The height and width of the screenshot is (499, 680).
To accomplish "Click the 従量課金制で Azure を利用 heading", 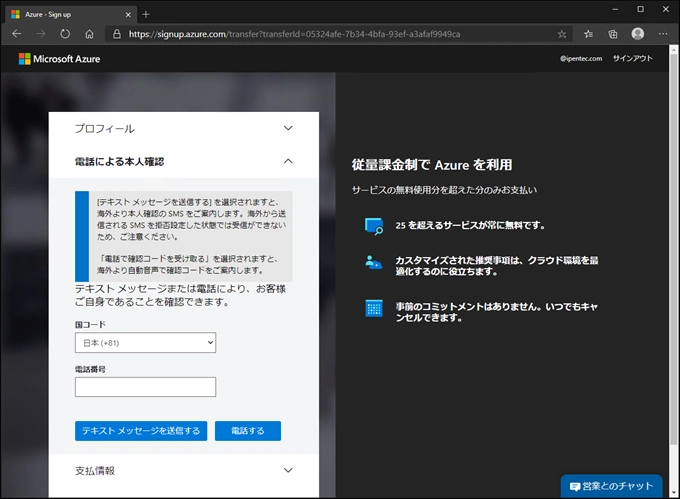I will (x=432, y=165).
